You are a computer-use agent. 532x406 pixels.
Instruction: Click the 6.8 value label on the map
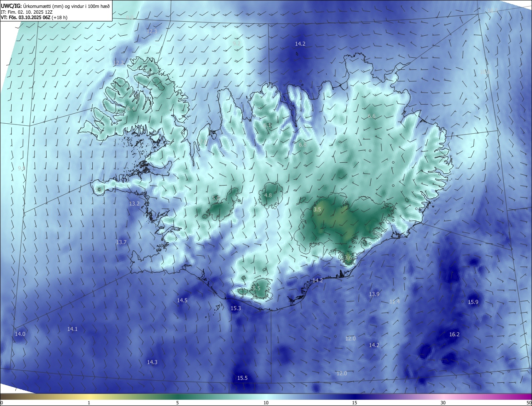pos(303,145)
